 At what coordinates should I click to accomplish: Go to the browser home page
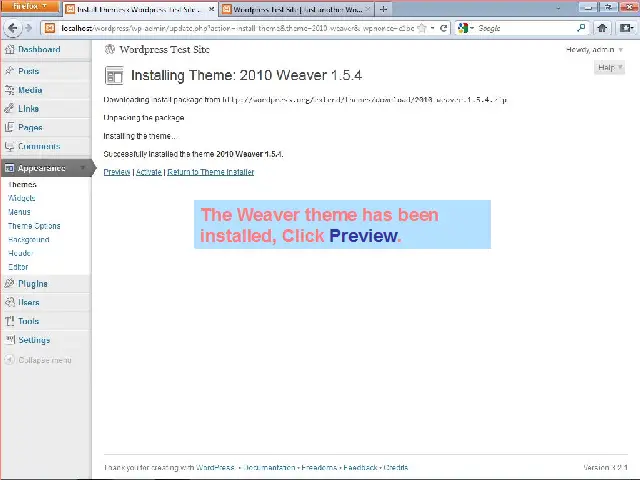point(602,28)
